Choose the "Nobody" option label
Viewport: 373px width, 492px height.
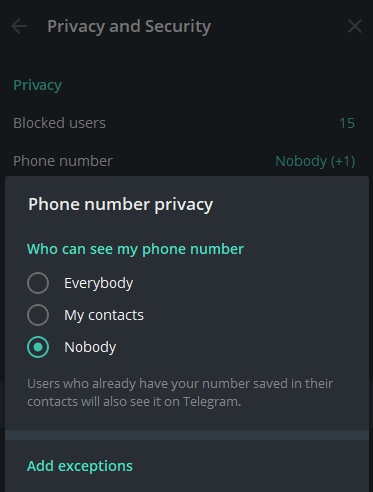point(90,347)
